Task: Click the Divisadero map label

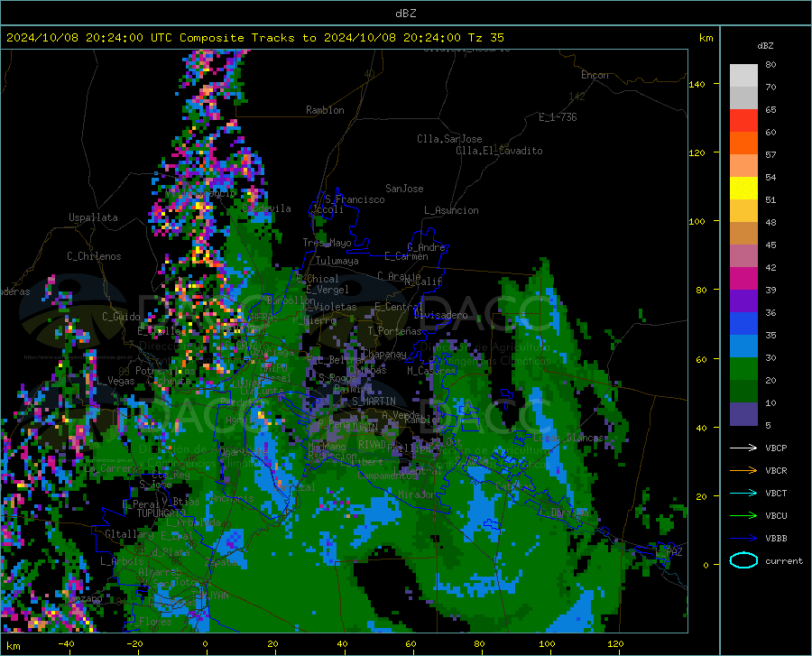Action: tap(440, 315)
